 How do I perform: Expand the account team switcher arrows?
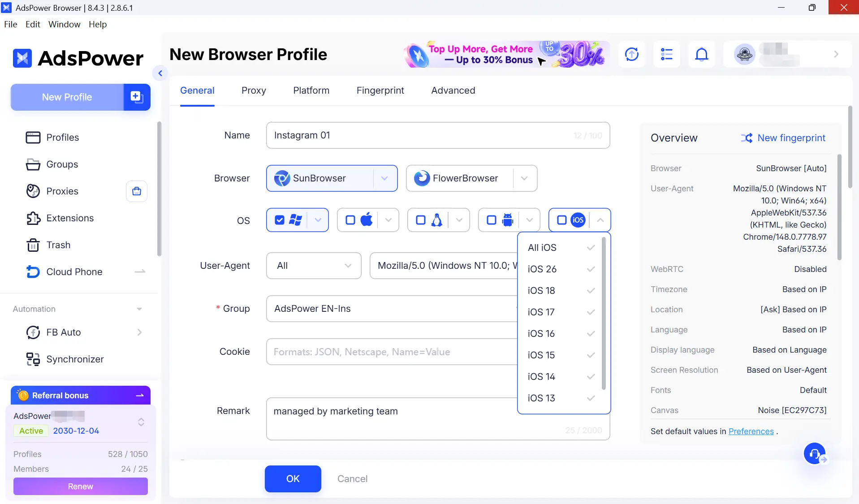(x=141, y=422)
